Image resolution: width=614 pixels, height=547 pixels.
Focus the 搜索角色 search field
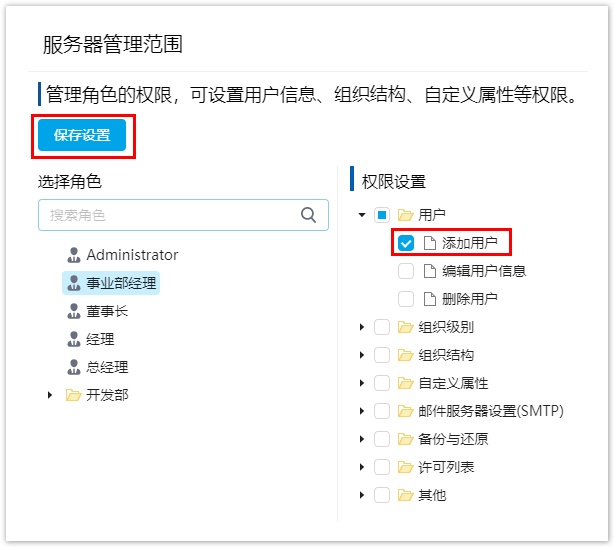(170, 214)
